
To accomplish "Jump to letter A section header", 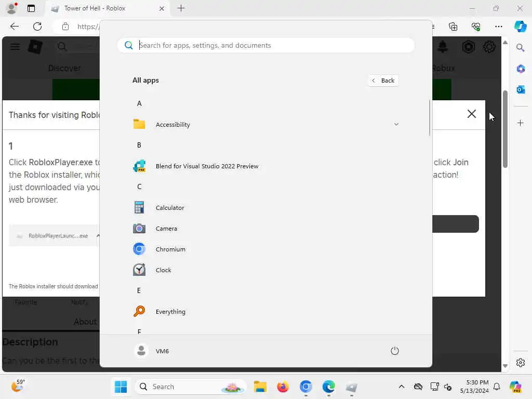I will tap(139, 103).
